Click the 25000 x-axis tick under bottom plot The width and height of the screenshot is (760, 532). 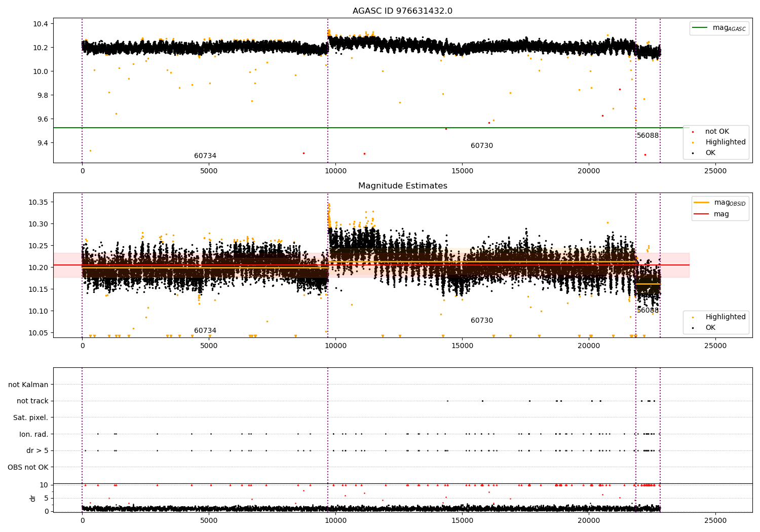715,520
